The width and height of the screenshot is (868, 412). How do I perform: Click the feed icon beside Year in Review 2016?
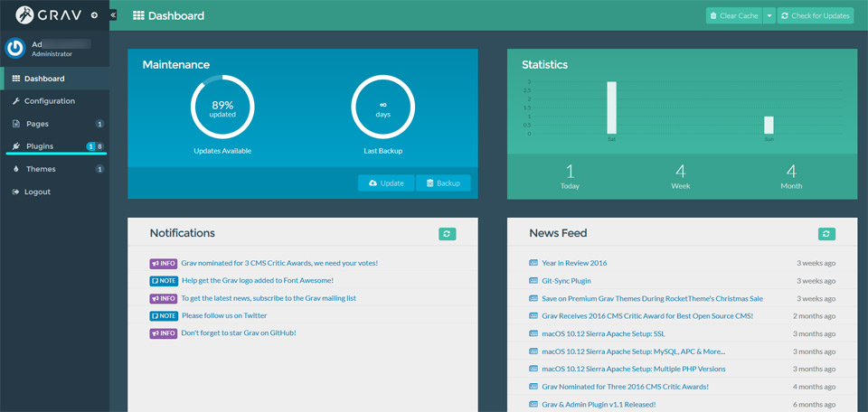(x=533, y=263)
